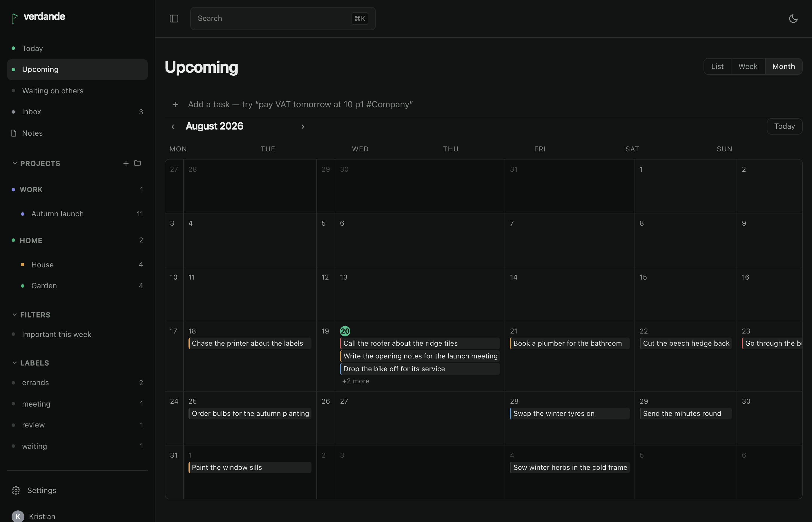Open the House project
Image resolution: width=812 pixels, height=522 pixels.
77,265
